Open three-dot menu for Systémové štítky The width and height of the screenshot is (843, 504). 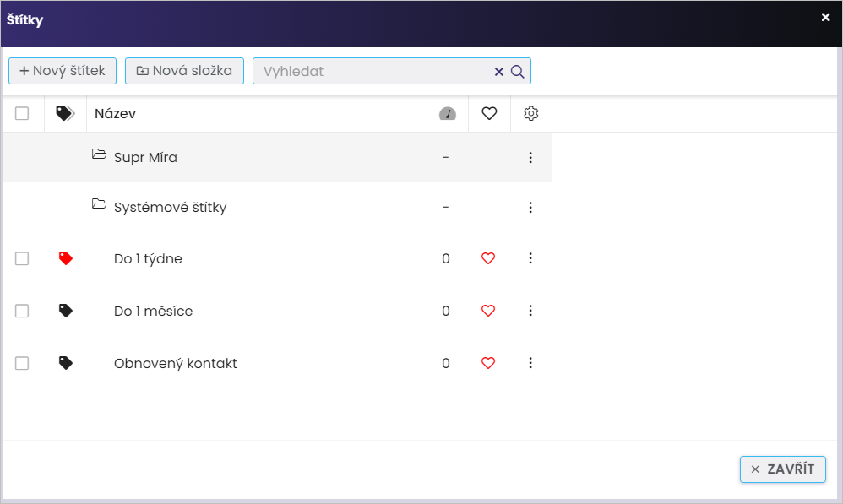click(x=530, y=207)
